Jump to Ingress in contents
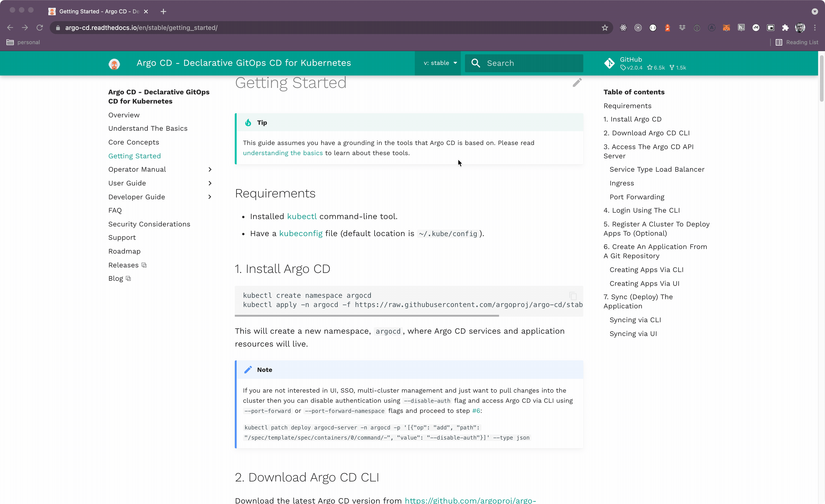Screen dimensions: 825x504 point(622,183)
